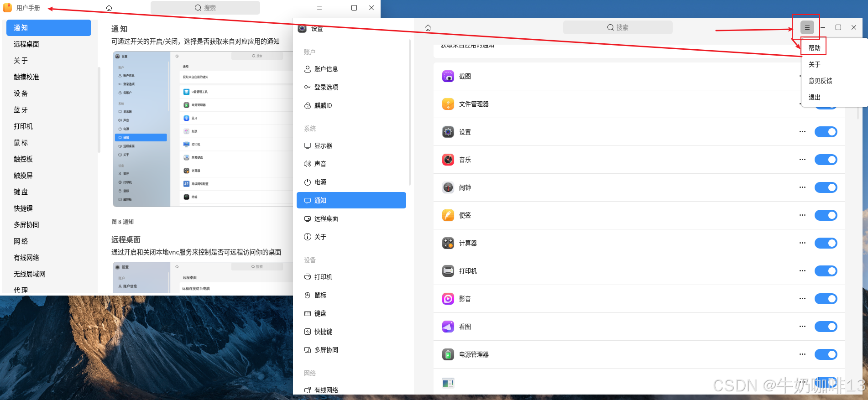Image resolution: width=868 pixels, height=400 pixels.
Task: Toggle notifications for Video (影音)
Action: [826, 299]
